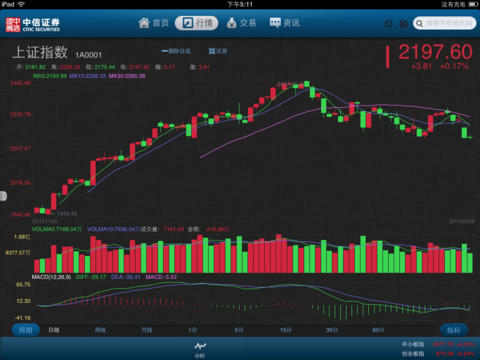Click the refresh icon near search box
The height and width of the screenshot is (360, 480).
click(388, 24)
